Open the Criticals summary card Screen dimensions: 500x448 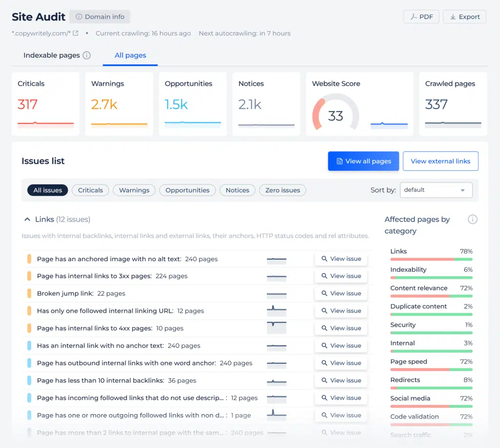click(45, 104)
